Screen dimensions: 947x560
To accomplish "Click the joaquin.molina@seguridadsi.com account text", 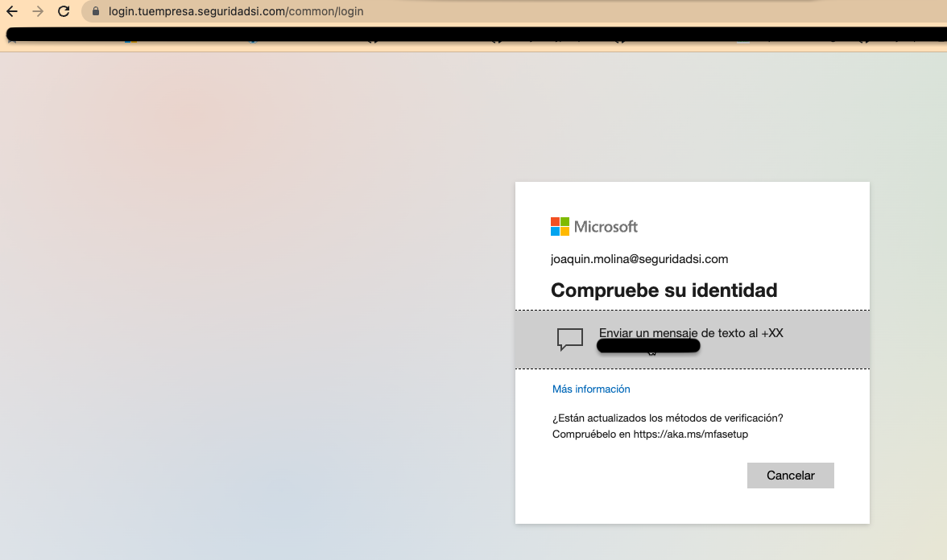I will [x=639, y=259].
